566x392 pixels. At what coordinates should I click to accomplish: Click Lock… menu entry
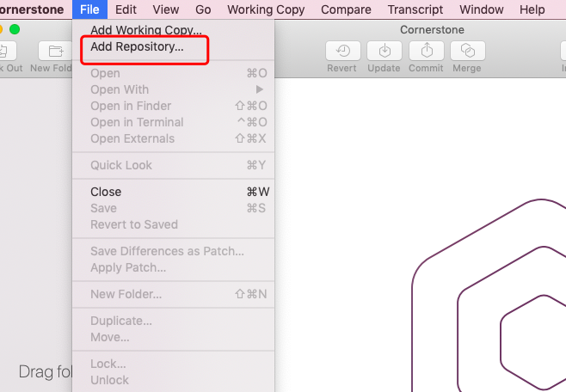pyautogui.click(x=173, y=364)
